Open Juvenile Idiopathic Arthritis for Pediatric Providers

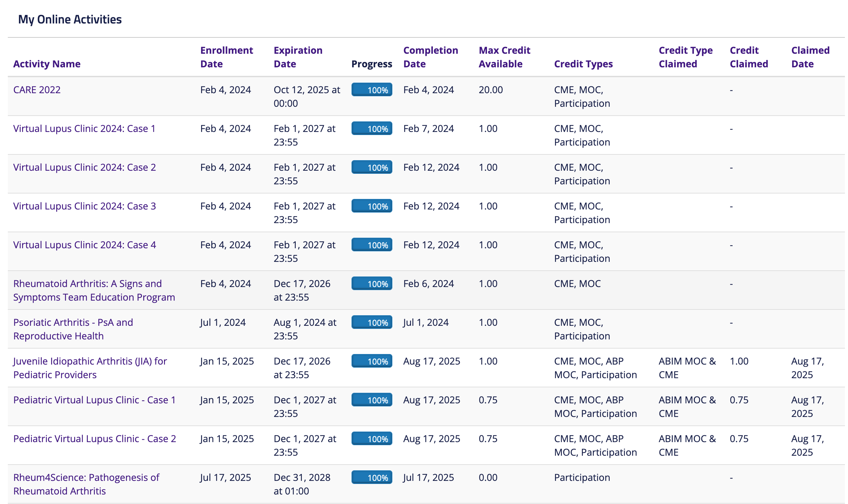pos(90,368)
